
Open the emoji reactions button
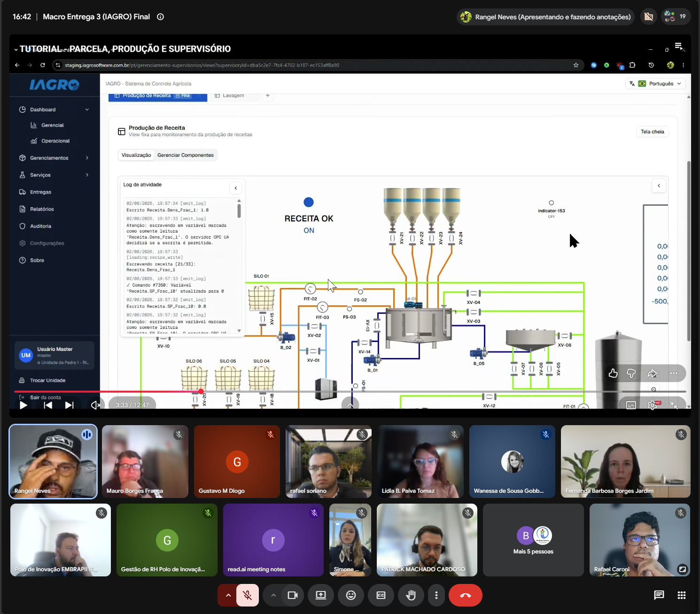pyautogui.click(x=350, y=595)
